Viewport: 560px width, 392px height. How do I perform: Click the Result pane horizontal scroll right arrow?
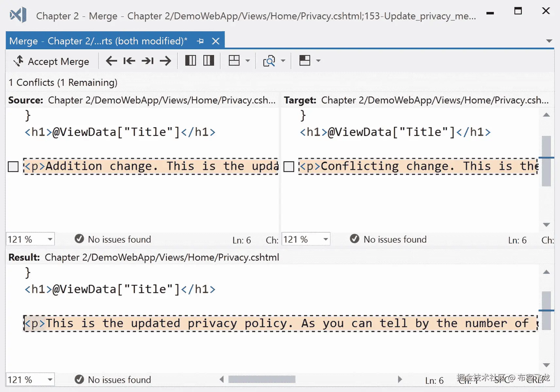400,379
